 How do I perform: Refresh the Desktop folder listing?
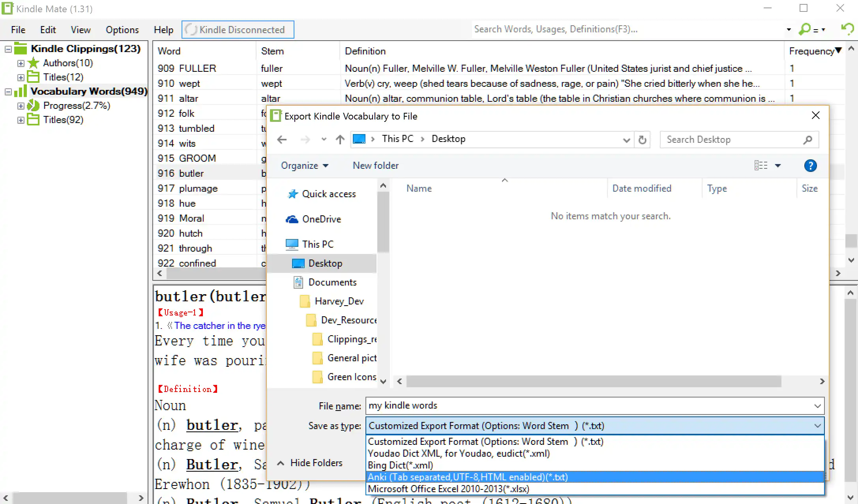click(642, 140)
